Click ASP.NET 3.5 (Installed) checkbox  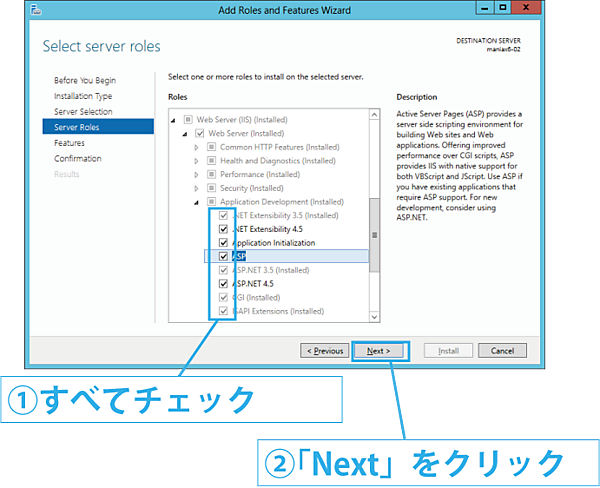[223, 270]
